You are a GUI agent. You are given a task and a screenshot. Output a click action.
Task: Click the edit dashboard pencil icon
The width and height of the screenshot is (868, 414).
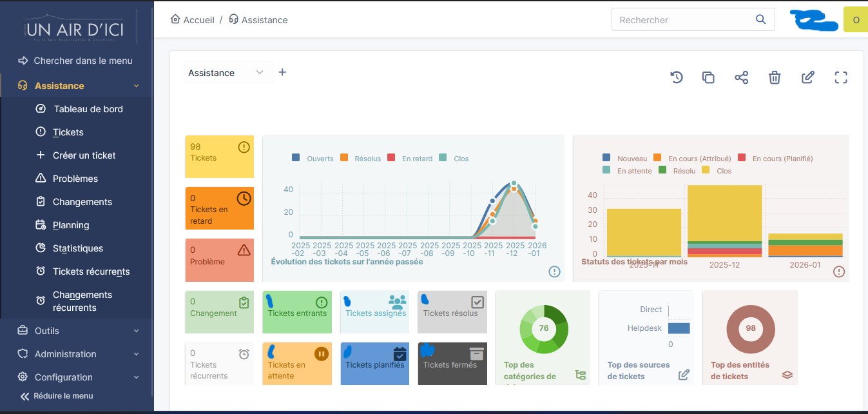[807, 77]
